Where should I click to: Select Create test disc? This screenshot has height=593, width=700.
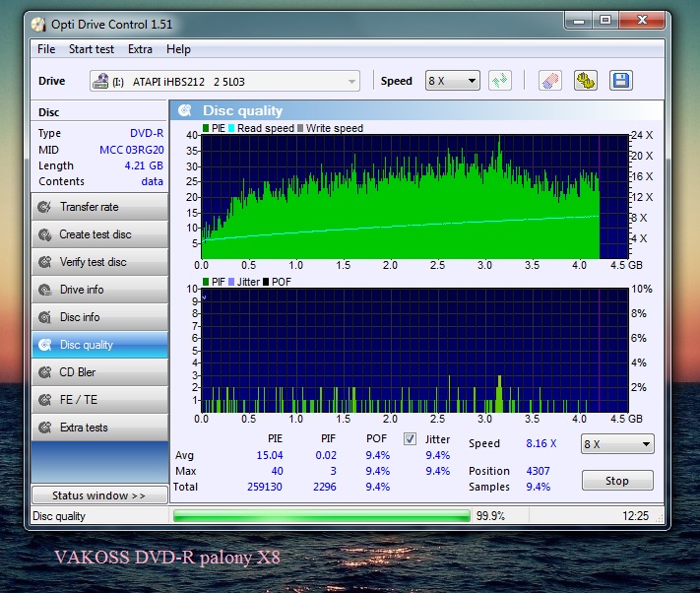[100, 234]
